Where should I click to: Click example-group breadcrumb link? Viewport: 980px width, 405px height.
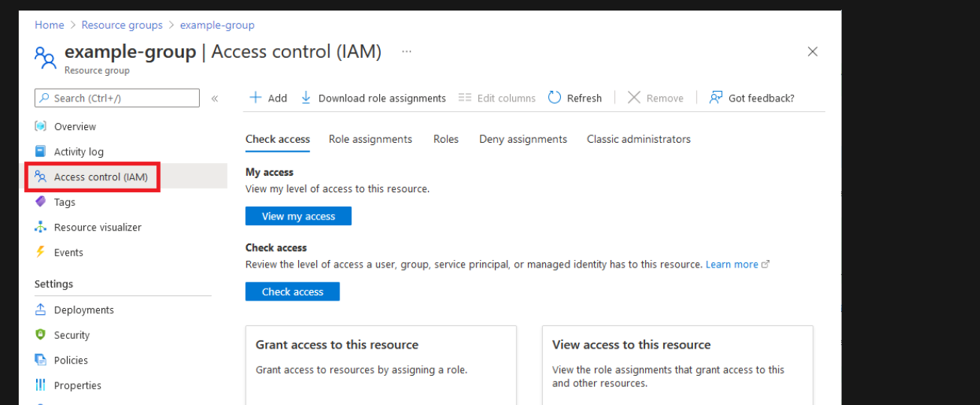[x=217, y=25]
